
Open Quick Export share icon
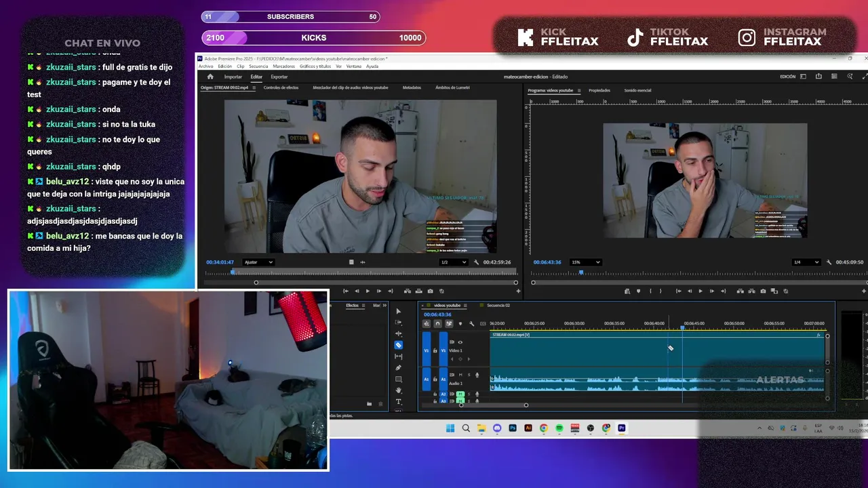click(818, 77)
